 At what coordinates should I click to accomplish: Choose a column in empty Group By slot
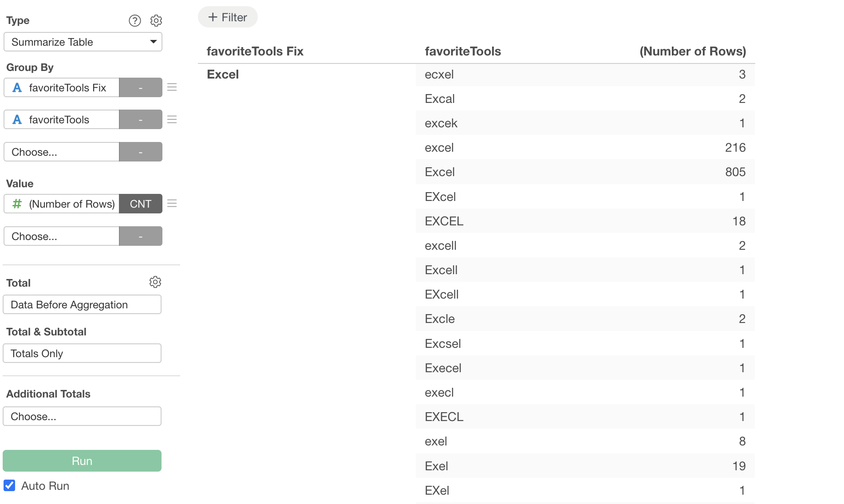click(61, 152)
